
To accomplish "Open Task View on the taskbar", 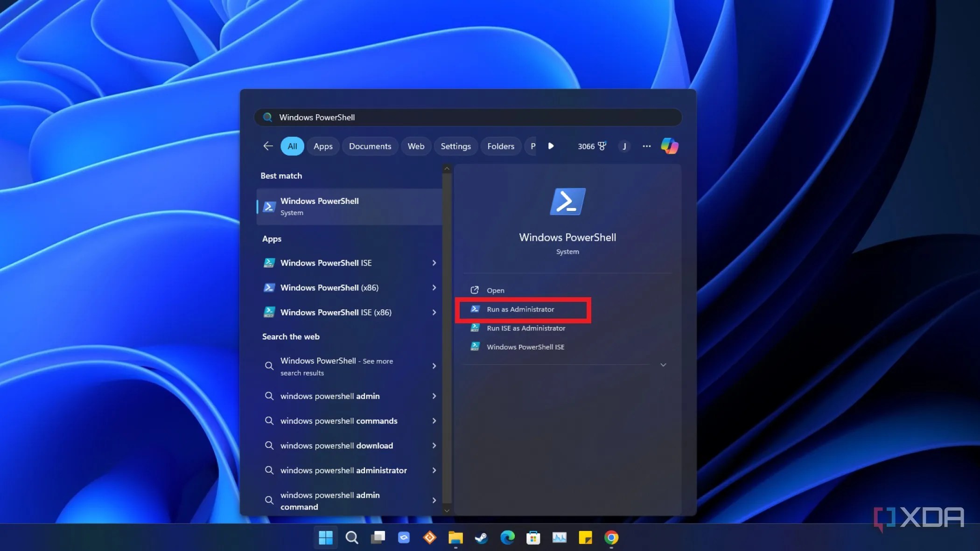I will coord(378,537).
